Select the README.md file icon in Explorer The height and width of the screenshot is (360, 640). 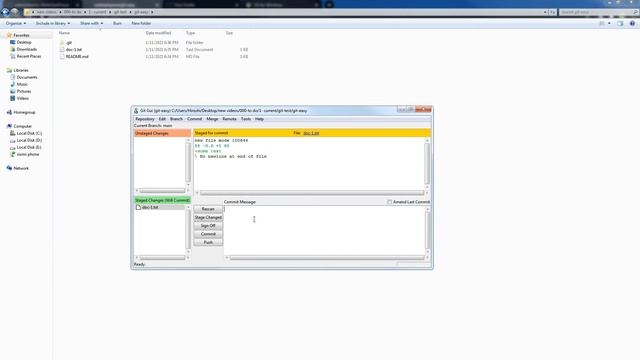[62, 57]
